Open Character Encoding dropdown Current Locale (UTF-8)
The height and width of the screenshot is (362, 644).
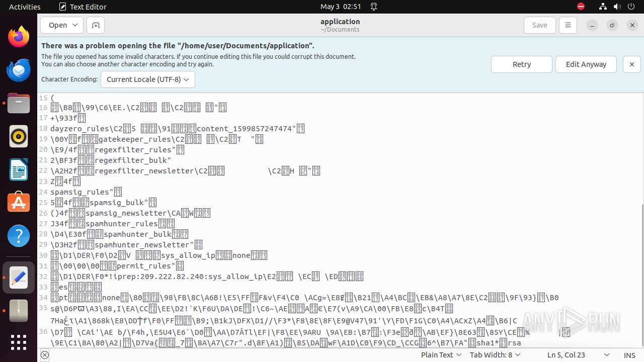pyautogui.click(x=148, y=79)
